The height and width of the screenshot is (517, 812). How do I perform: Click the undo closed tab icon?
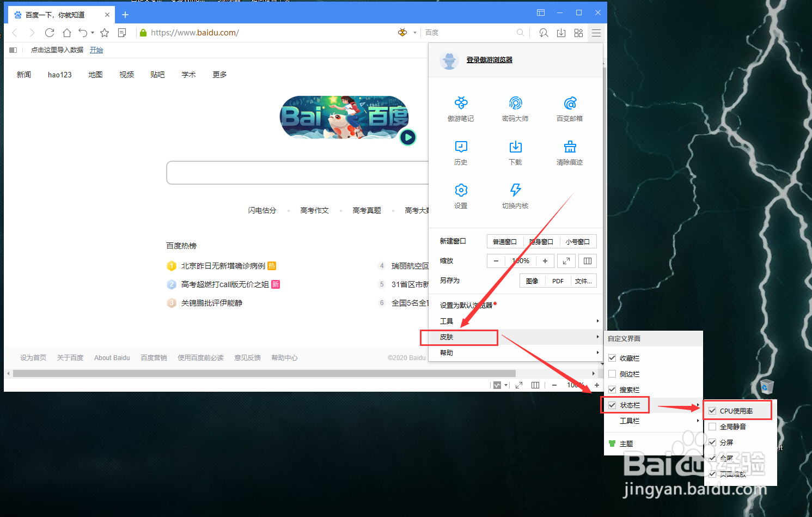click(x=83, y=33)
